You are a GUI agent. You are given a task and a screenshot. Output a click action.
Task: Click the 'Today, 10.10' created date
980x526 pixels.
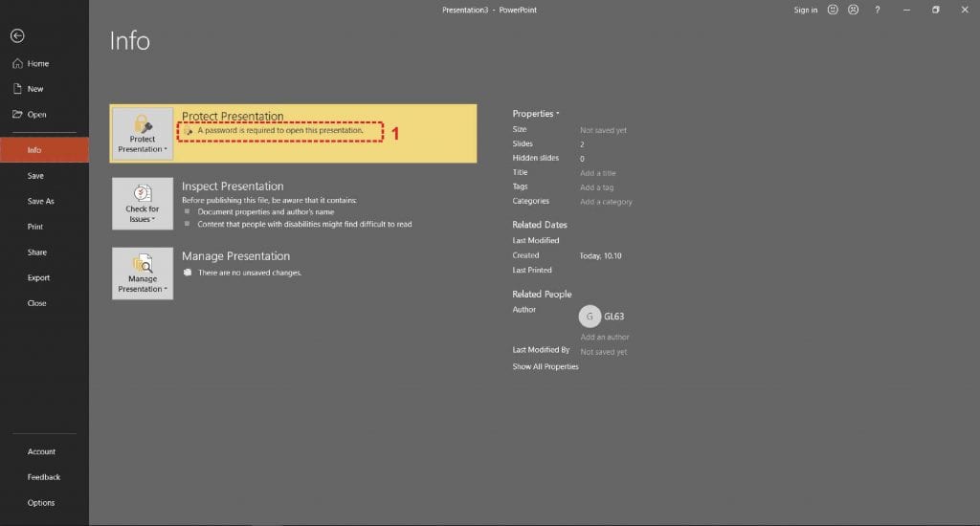[600, 256]
